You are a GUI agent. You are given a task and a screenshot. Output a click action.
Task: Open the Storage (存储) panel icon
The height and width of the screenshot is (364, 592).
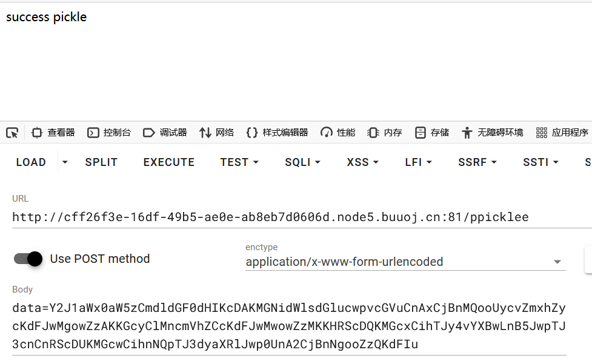pyautogui.click(x=420, y=133)
